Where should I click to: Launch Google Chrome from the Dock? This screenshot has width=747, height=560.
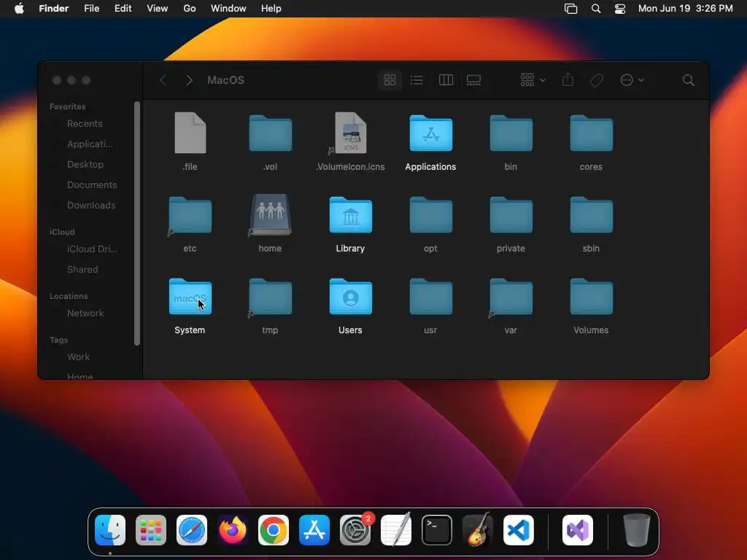(x=274, y=530)
